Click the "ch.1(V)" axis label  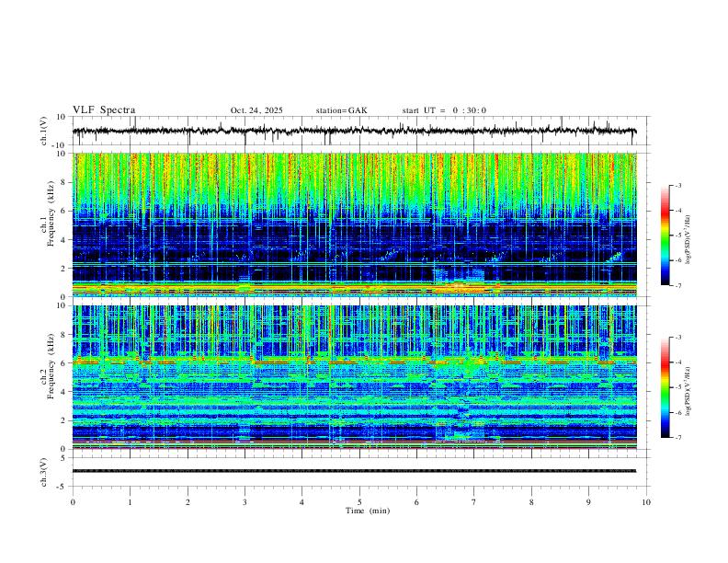point(44,131)
